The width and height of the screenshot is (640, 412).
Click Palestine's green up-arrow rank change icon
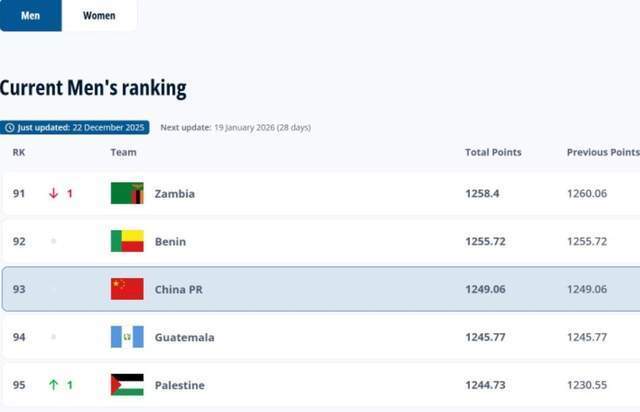pos(54,385)
